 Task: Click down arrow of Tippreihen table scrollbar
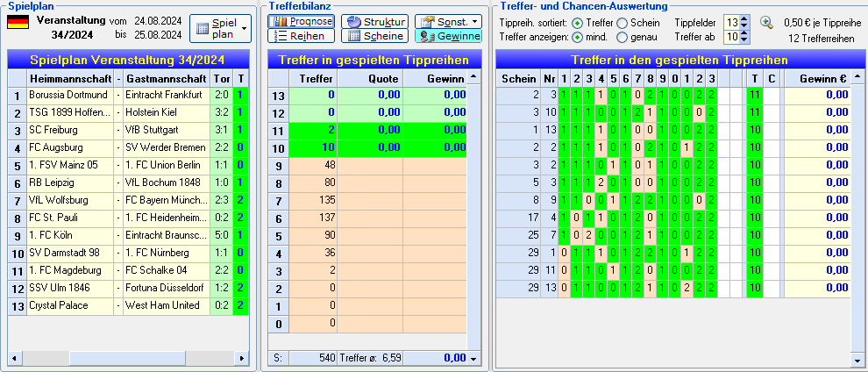point(857,359)
